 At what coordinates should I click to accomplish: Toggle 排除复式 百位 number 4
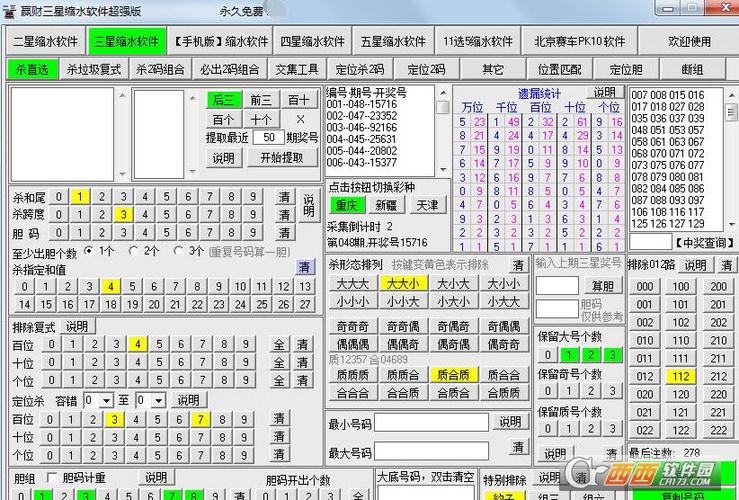click(137, 344)
